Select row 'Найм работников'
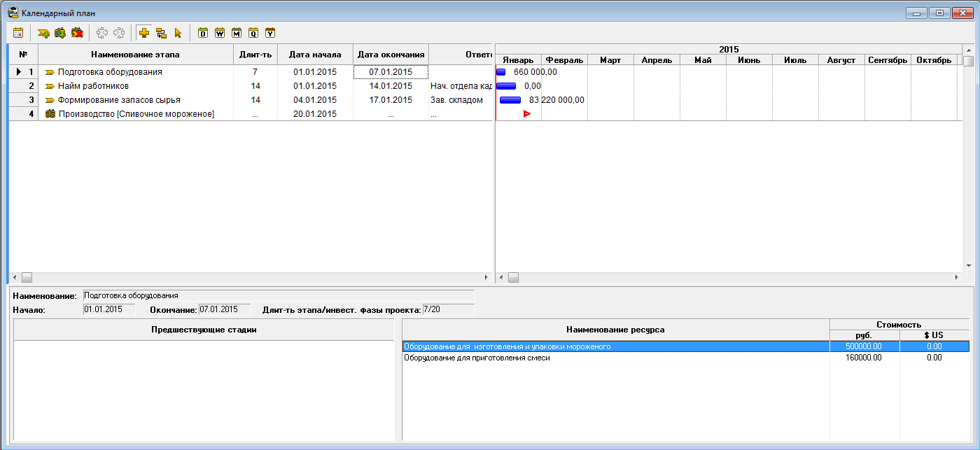 pos(93,86)
